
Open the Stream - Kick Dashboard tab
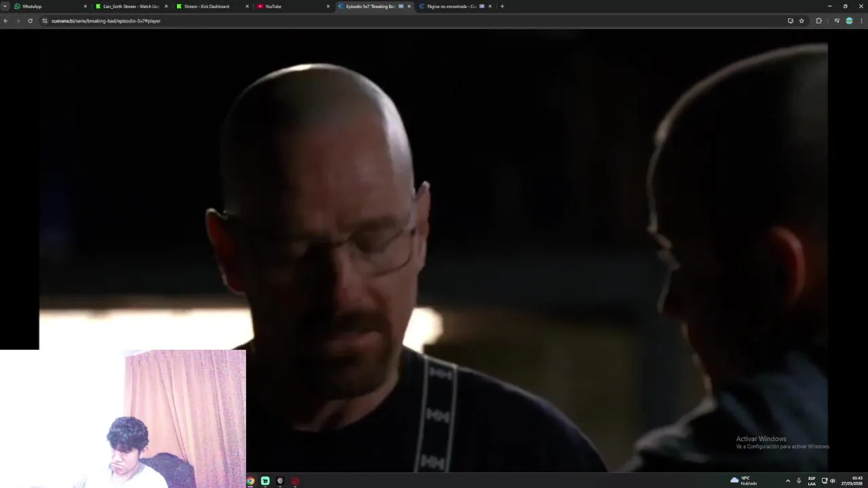[x=212, y=6]
